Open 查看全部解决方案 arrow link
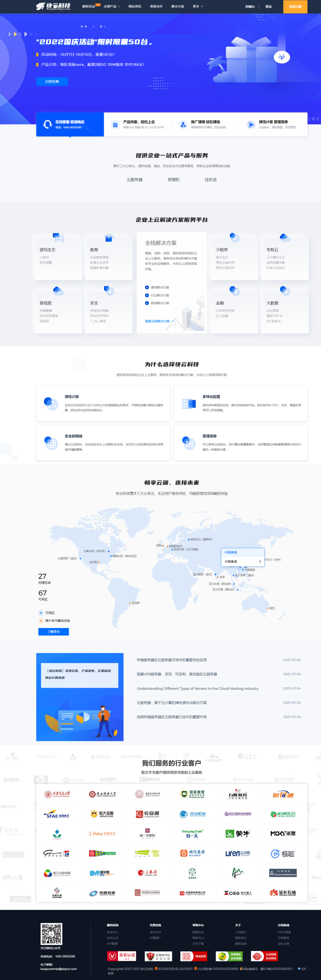Screen dimensions: 321x980 pyautogui.click(x=159, y=321)
